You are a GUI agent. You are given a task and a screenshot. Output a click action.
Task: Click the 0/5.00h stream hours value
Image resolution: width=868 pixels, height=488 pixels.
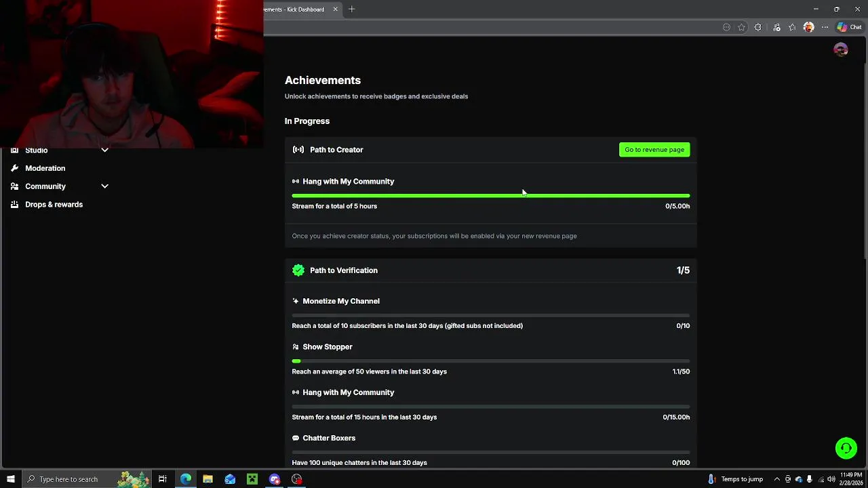coord(677,206)
